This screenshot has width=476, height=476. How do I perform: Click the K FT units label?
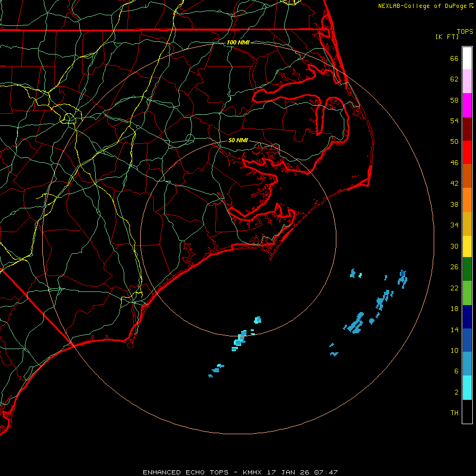tap(447, 36)
